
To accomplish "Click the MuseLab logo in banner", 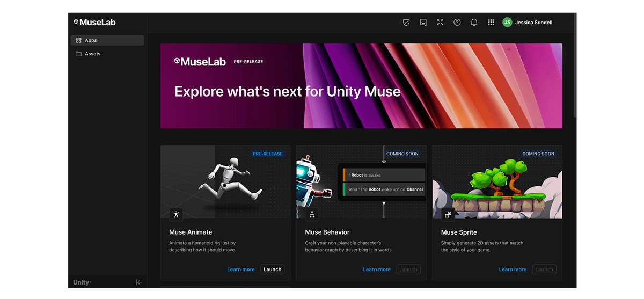I will pos(201,62).
